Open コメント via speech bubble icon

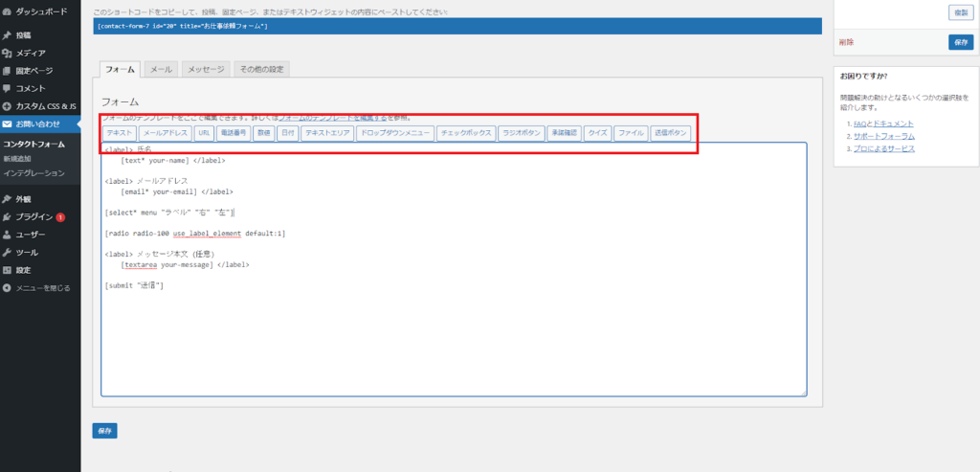click(8, 88)
